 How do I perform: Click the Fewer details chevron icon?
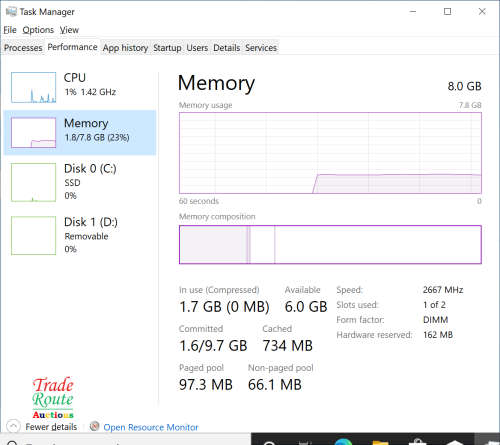(13, 426)
